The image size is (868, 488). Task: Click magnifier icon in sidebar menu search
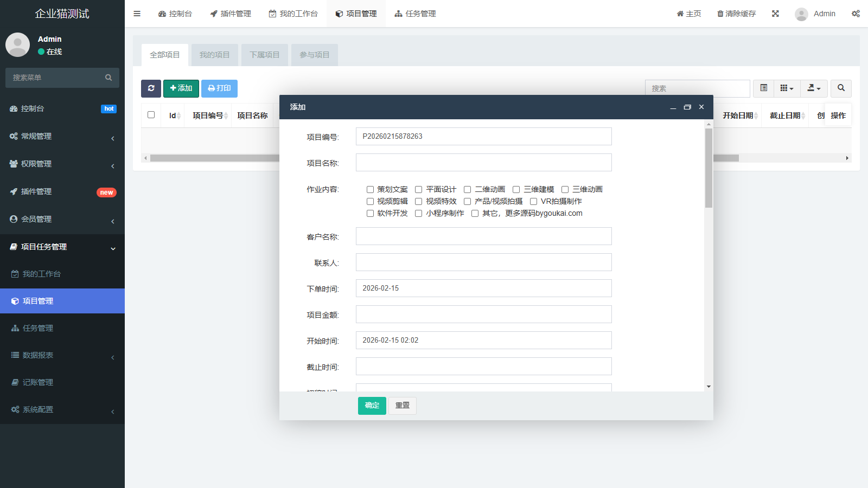point(108,78)
